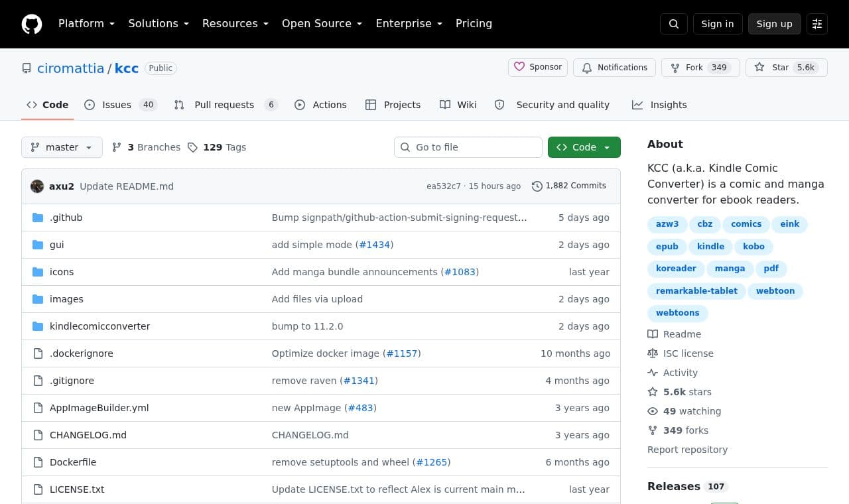Open the ciromattia owner link
Viewport: 849px width, 504px height.
[x=70, y=68]
